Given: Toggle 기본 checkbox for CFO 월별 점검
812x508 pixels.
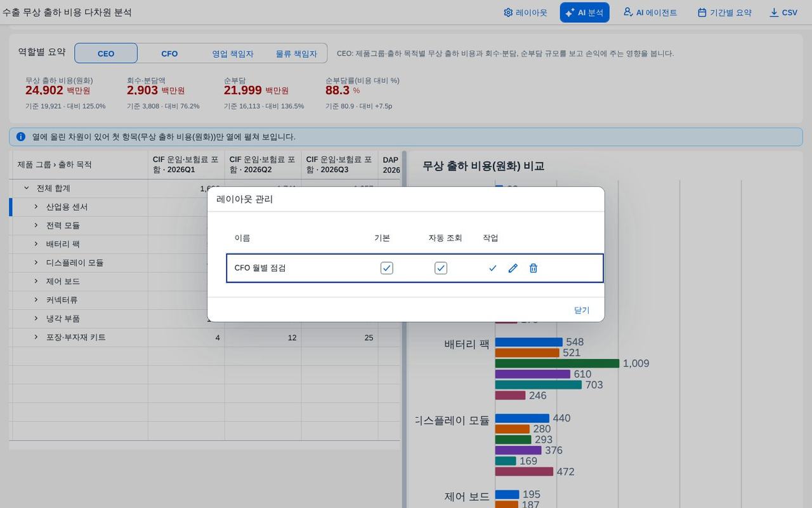Looking at the screenshot, I should coord(387,268).
